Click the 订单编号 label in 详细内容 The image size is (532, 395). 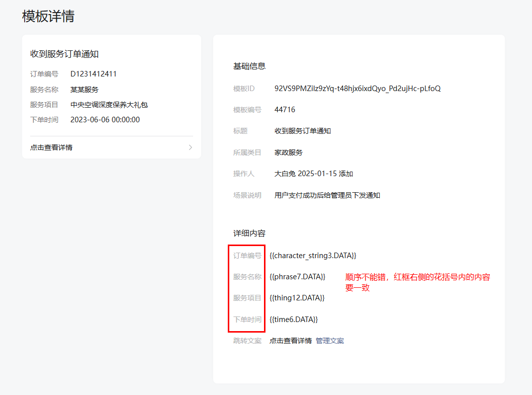coord(247,256)
